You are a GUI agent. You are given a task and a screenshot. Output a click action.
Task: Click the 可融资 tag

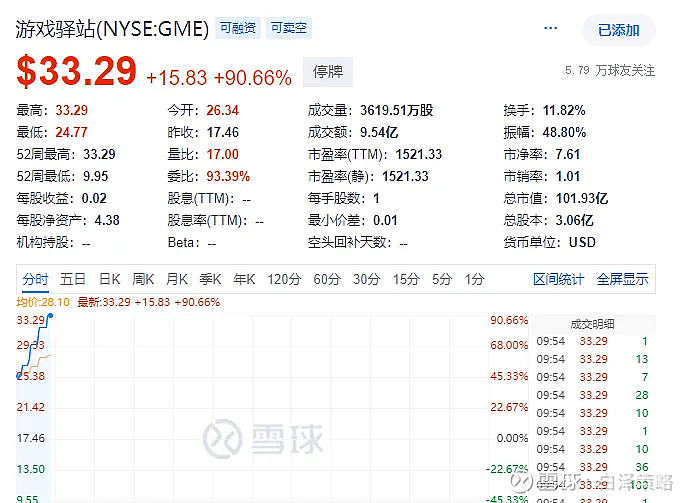coord(237,29)
